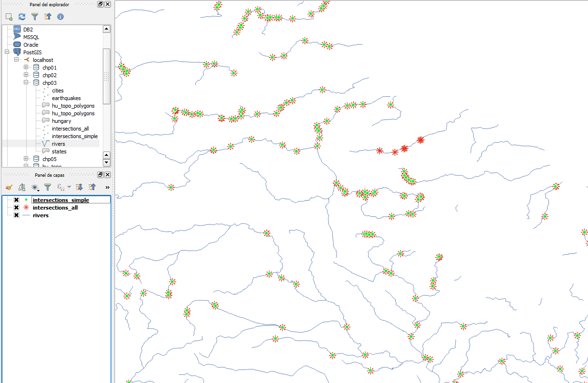This screenshot has height=383, width=588.
Task: Float the Panel de capas window
Action: (100, 175)
